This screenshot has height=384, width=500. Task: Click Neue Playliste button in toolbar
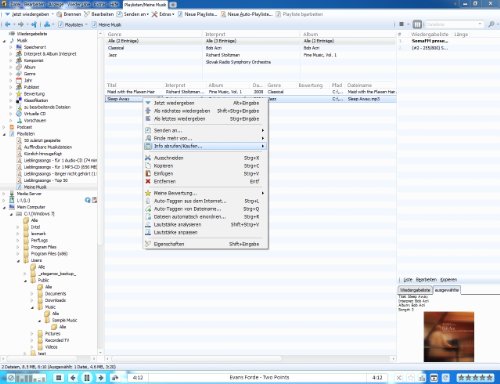[197, 14]
